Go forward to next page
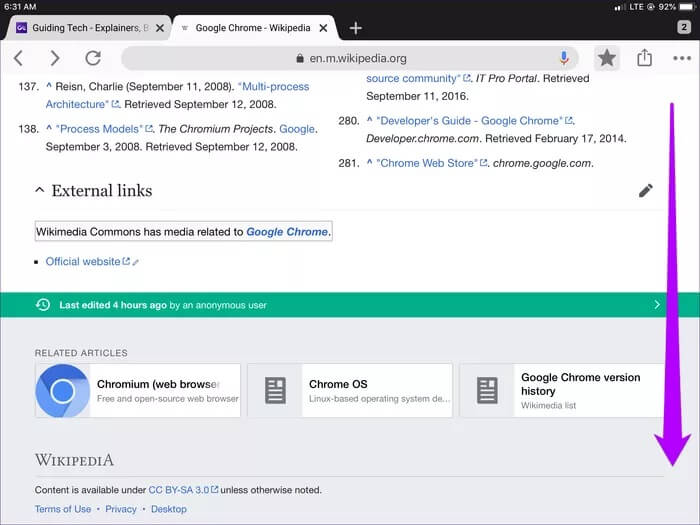 coord(54,58)
